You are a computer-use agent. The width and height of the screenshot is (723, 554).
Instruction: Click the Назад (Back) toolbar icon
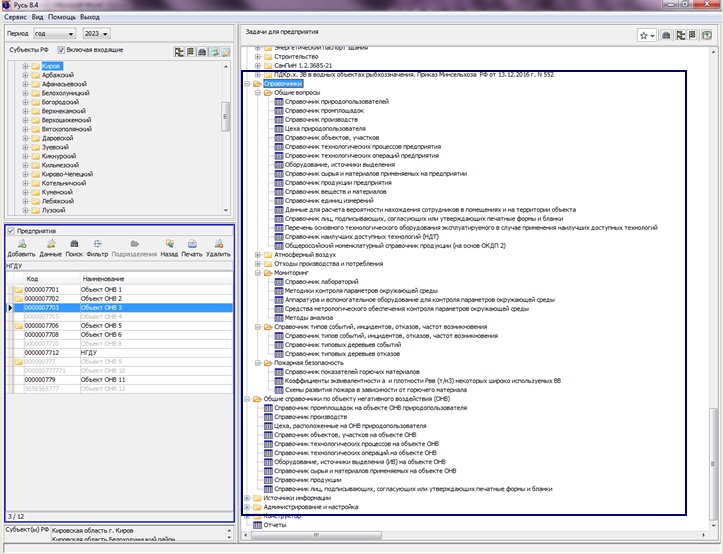[x=168, y=245]
